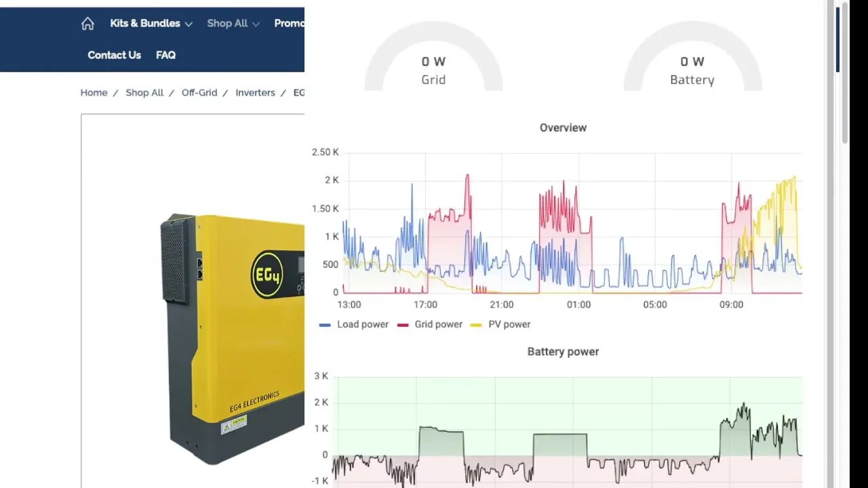Open the Contact Us page
The image size is (868, 488).
point(114,55)
